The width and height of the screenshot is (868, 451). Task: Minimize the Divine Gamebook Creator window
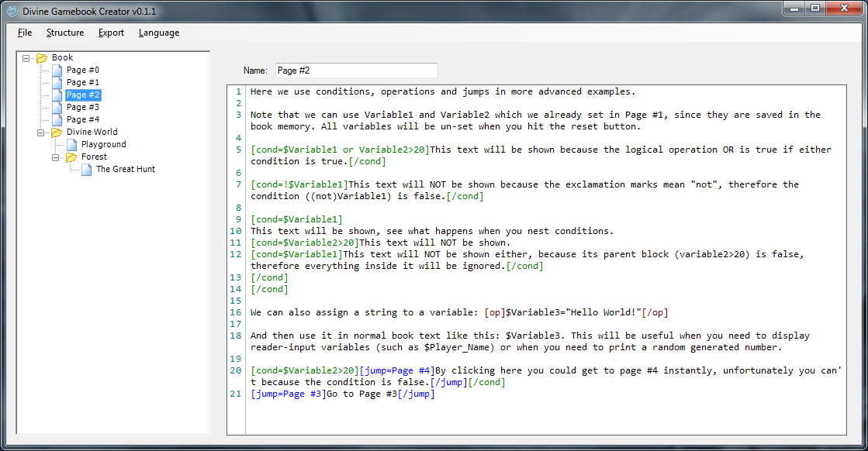794,9
